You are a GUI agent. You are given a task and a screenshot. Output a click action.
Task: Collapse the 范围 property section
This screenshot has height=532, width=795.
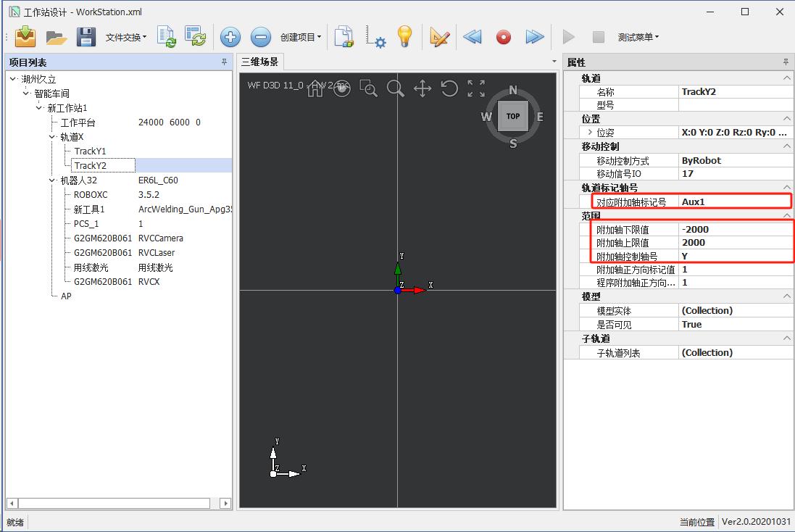(786, 216)
